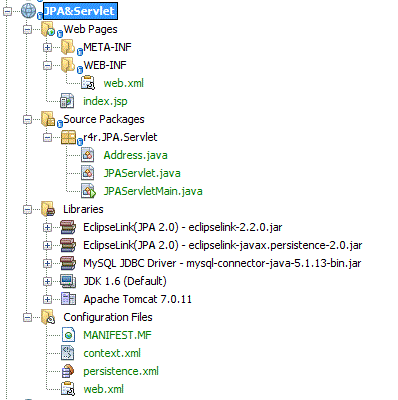Select the JDK 1.6 (Default) label

coord(125,281)
